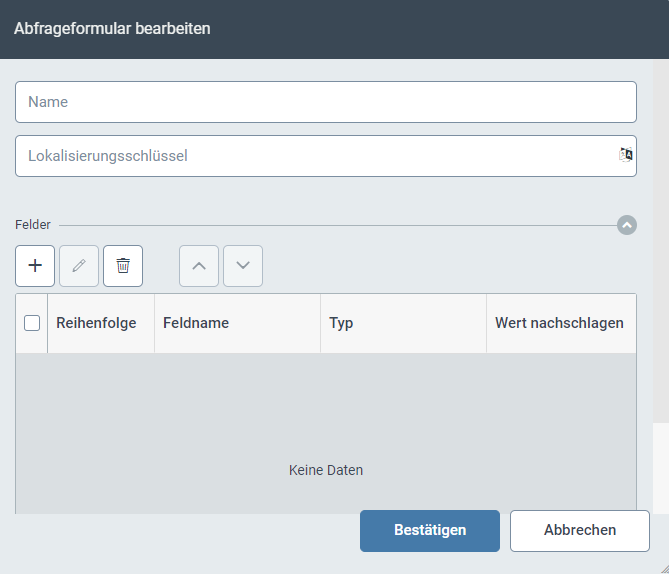Screen dimensions: 669x574
Task: Click the Felder section label
Action: click(x=33, y=225)
